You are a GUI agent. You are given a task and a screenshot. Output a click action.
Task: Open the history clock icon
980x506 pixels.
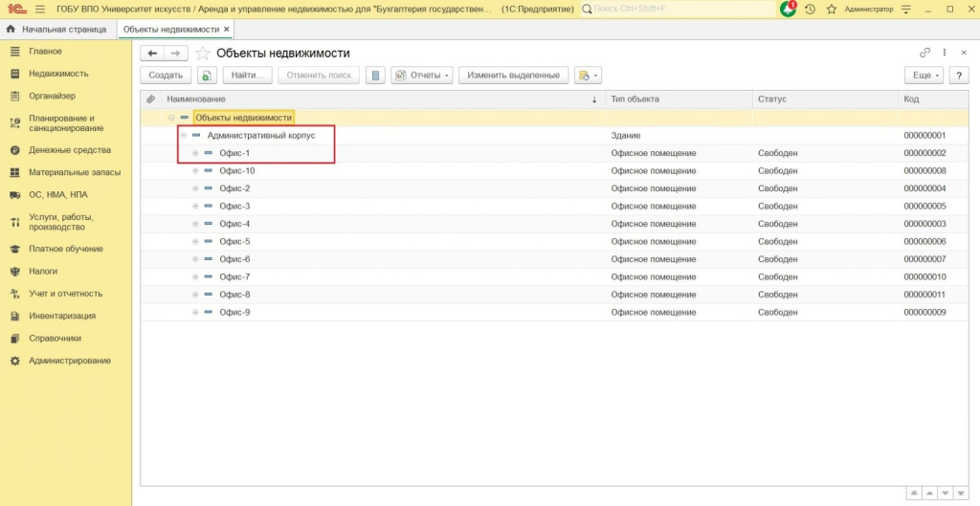click(810, 9)
